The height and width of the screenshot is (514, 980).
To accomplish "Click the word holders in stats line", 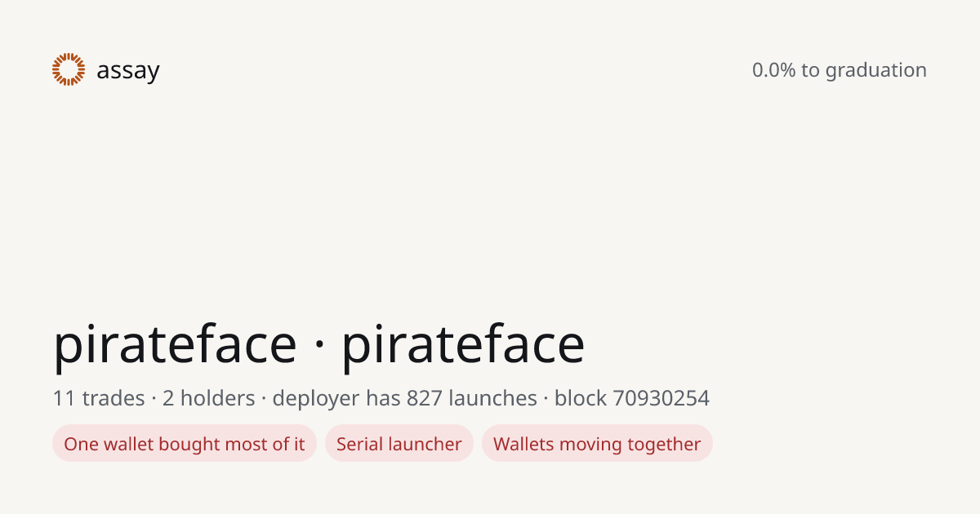I will pos(218,398).
